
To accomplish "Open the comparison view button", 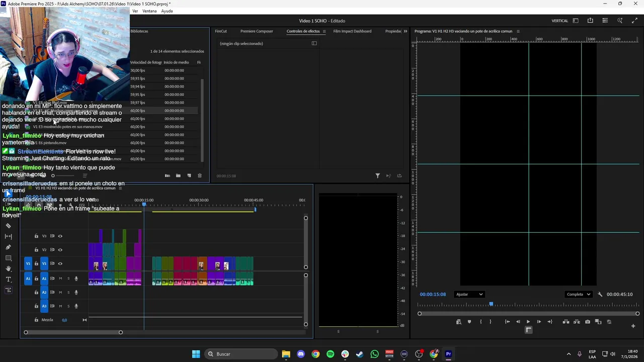I will [598, 322].
